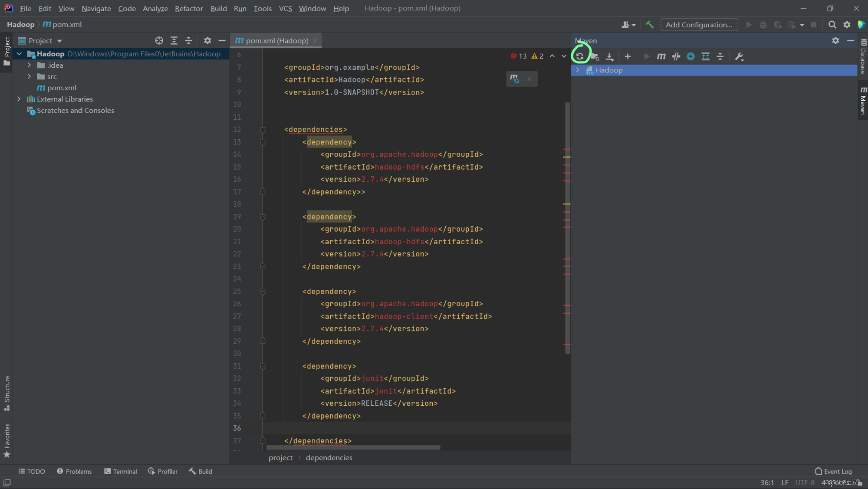Screen dimensions: 868x489
Task: Click the Build project hammer icon
Action: [x=649, y=25]
